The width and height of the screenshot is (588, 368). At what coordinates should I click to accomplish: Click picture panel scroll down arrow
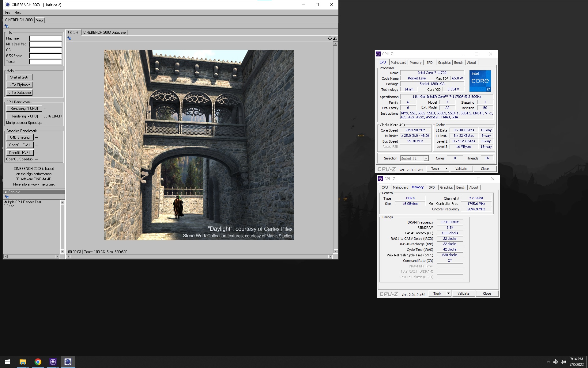(x=335, y=251)
